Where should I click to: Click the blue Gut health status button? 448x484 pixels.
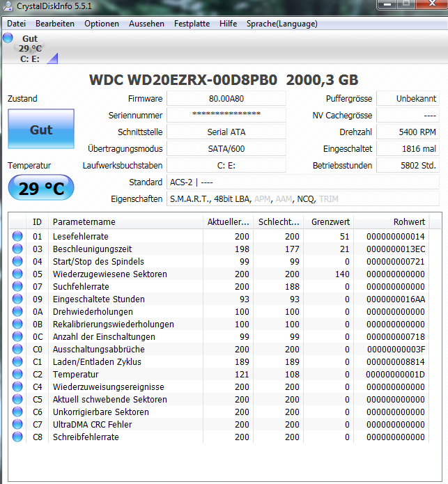41,129
